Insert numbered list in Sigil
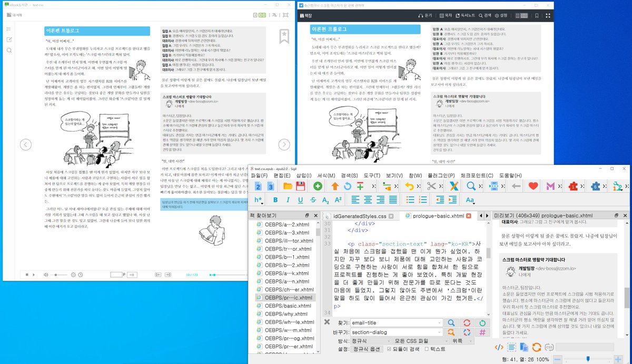The image size is (632, 364). [424, 200]
